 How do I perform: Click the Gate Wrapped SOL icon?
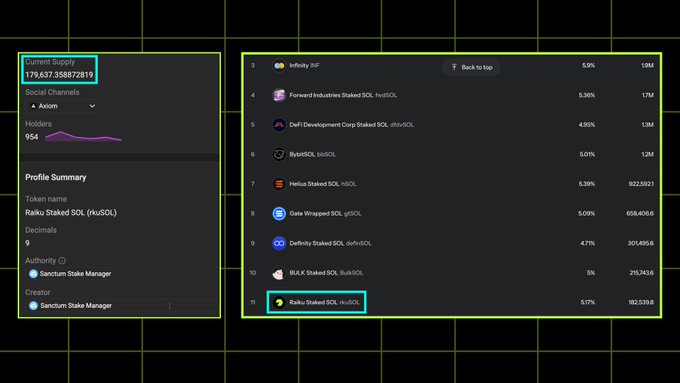click(x=279, y=213)
